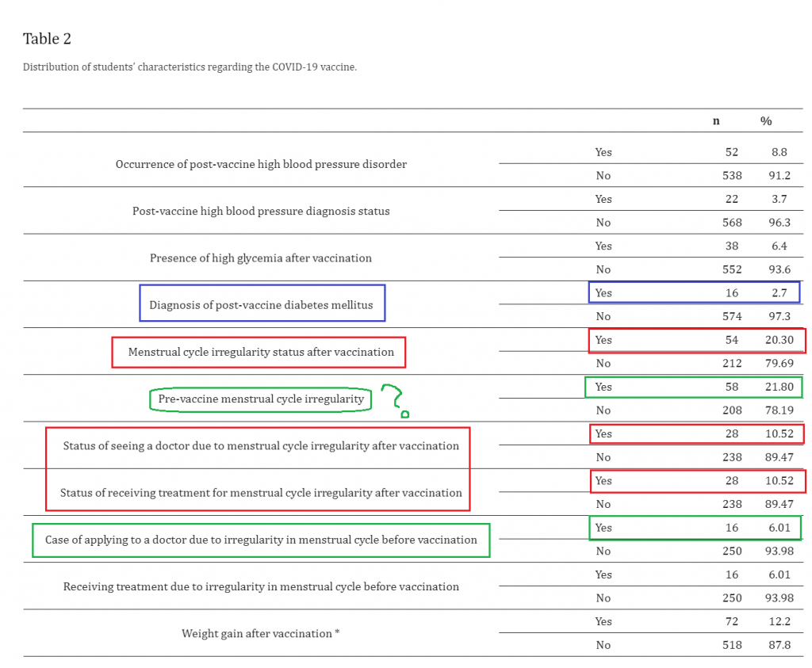Click "Menstrual cycle irregularity status after vaccination" label

coord(261,352)
